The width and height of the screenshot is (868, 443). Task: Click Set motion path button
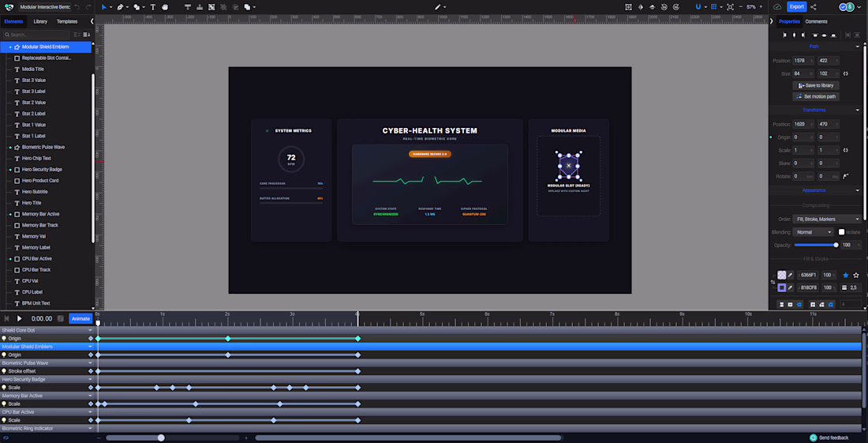pos(816,96)
